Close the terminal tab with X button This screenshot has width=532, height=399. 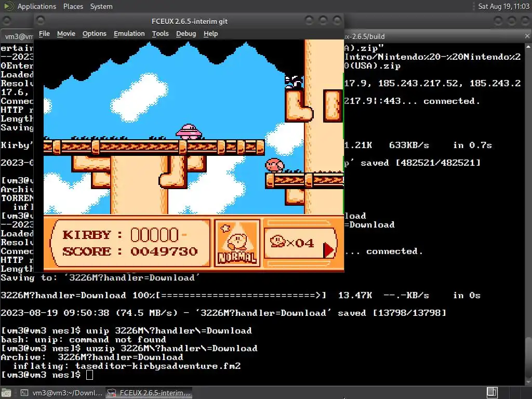527,36
